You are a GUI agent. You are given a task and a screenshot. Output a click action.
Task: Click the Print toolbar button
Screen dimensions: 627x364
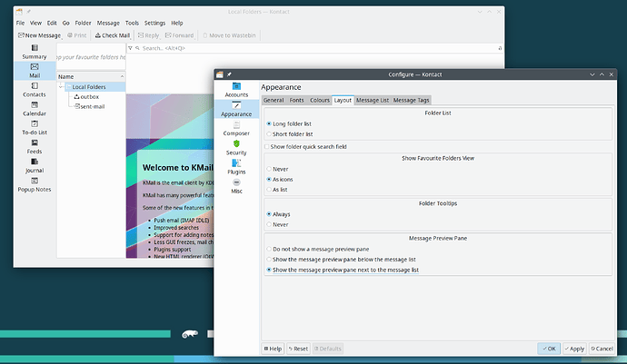pos(76,35)
